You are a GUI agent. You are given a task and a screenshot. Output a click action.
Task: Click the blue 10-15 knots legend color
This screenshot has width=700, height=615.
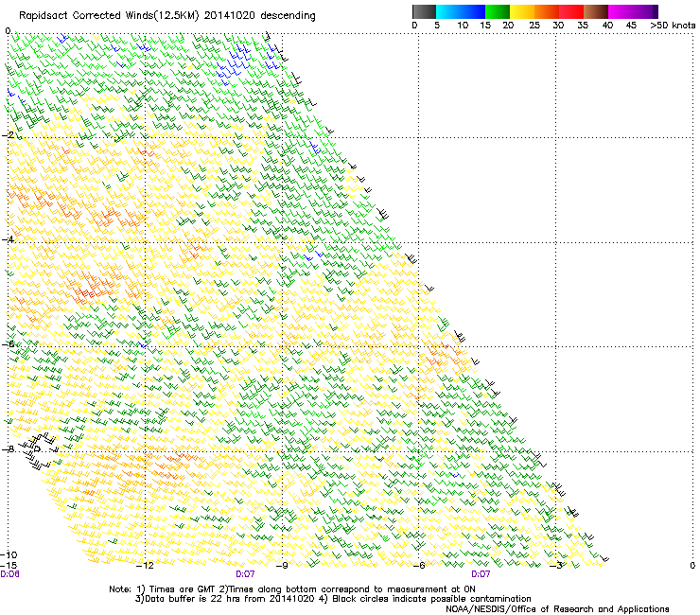point(473,11)
